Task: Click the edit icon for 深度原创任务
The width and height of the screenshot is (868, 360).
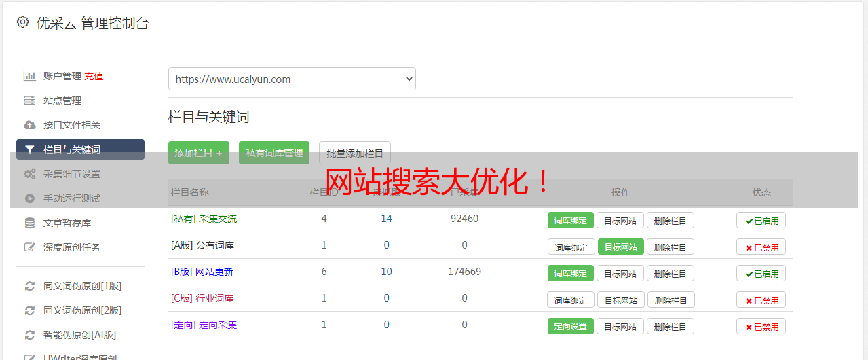Action: pyautogui.click(x=29, y=247)
